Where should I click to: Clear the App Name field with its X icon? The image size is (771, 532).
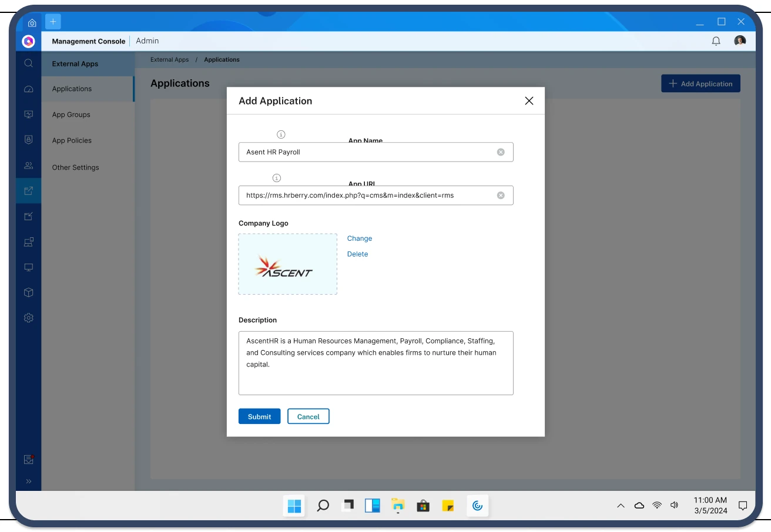[501, 152]
